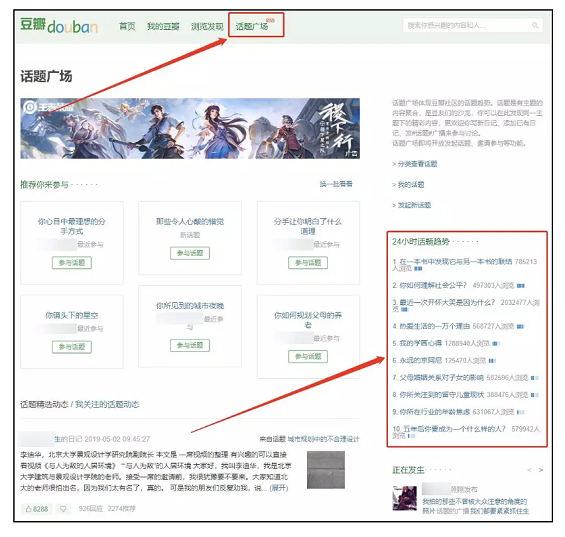Open trending topic 最近一次开怀大笑是因为什么？
Screen dimensions: 565x537
click(x=447, y=302)
